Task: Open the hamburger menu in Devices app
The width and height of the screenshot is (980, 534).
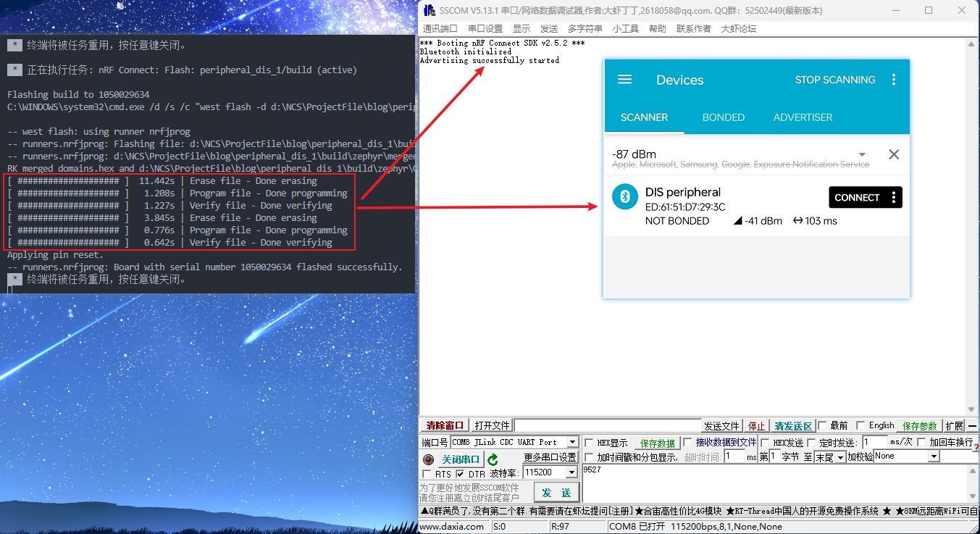Action: [624, 80]
